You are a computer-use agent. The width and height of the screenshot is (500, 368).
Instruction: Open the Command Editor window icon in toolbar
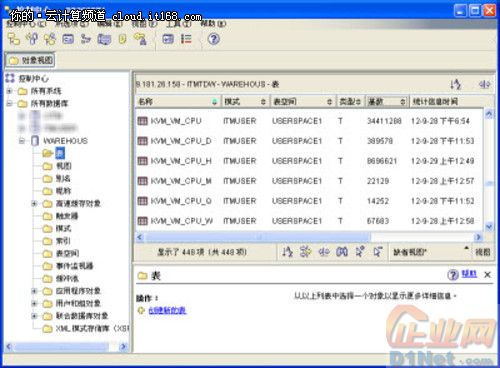coord(68,39)
